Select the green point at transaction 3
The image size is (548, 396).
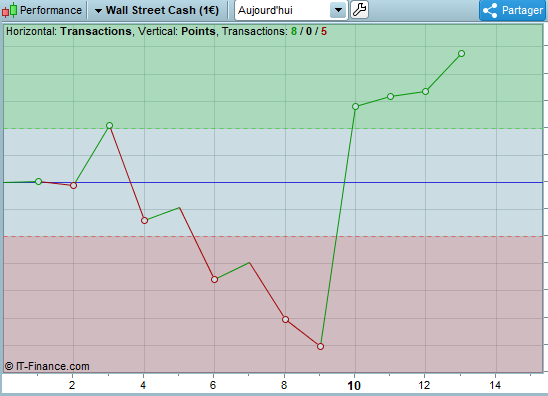[x=109, y=125]
